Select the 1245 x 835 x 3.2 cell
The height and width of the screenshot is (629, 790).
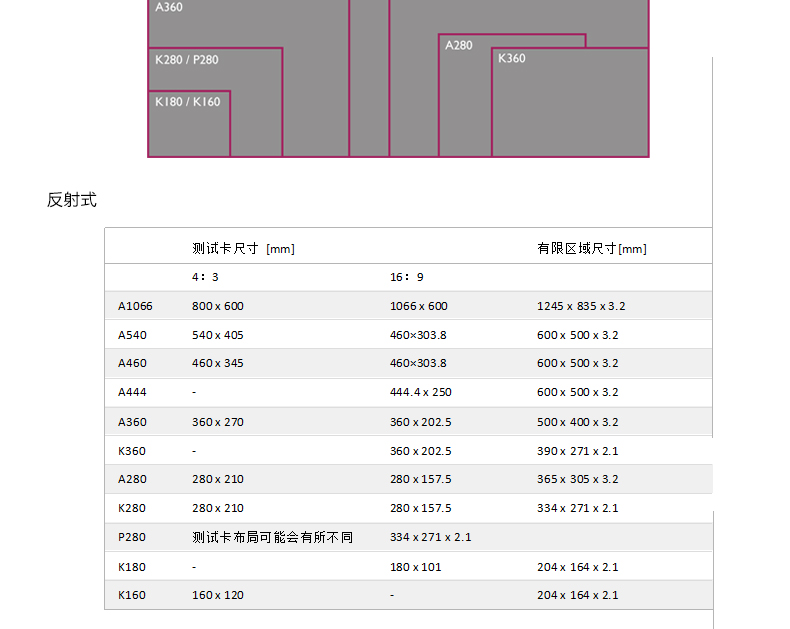tap(580, 306)
